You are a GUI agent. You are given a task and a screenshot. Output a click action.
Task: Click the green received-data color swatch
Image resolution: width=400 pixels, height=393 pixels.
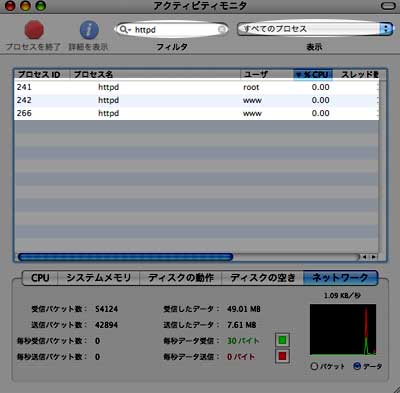click(x=282, y=340)
